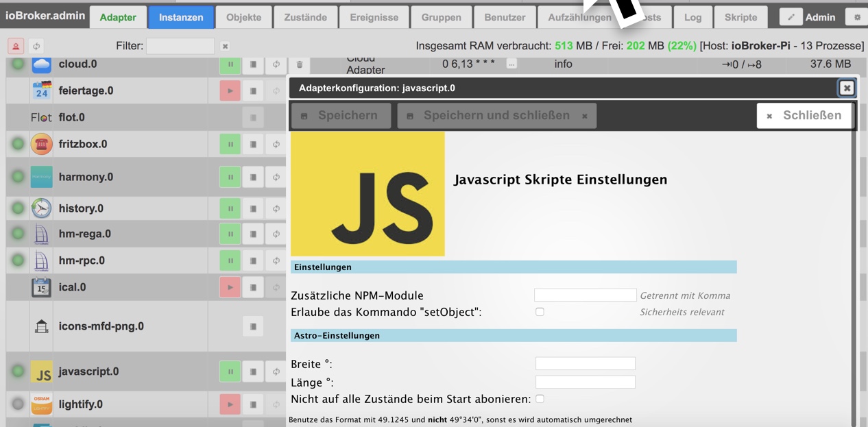Viewport: 868px width, 427px height.
Task: Open the Log tab
Action: (692, 17)
